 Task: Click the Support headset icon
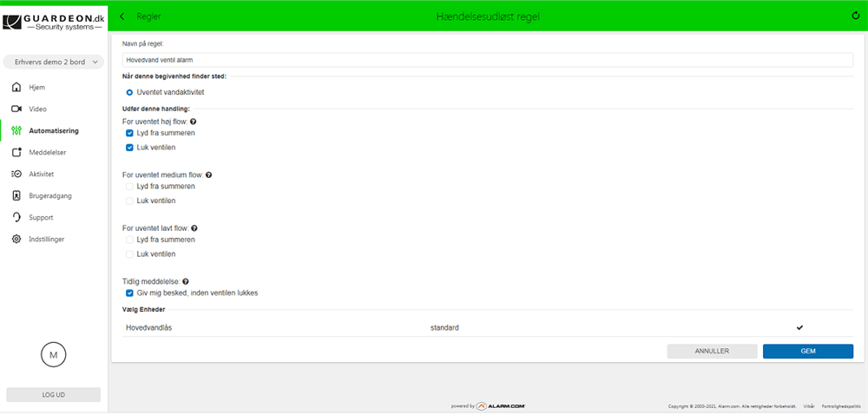[16, 218]
